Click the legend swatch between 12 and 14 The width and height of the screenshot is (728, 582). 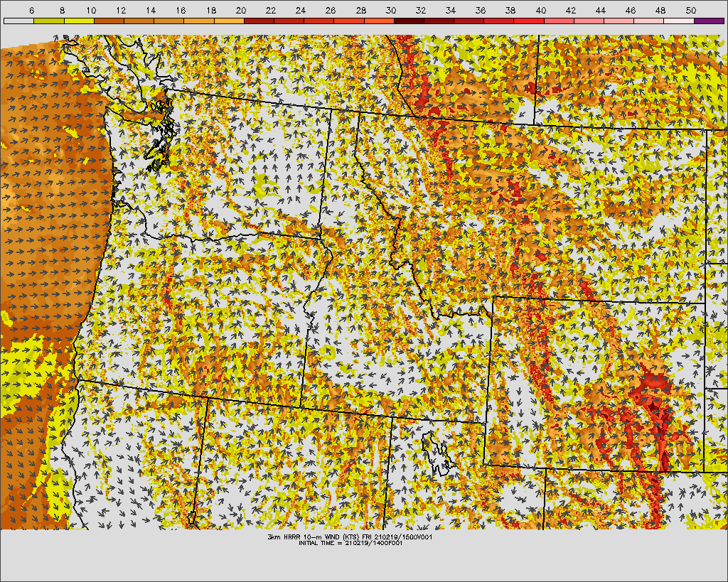[139, 21]
